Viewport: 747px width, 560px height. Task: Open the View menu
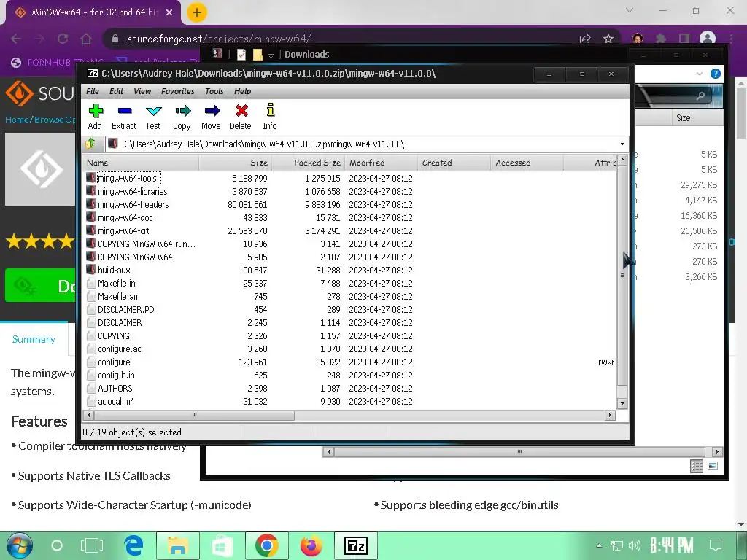142,91
